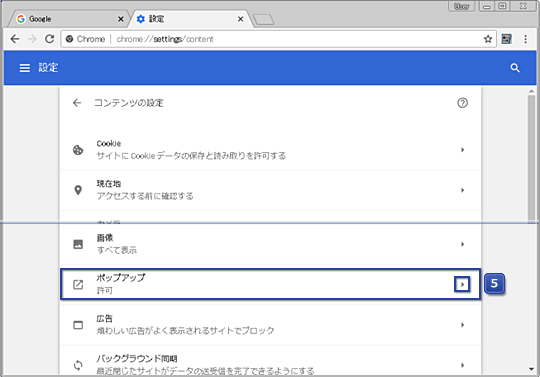This screenshot has height=377, width=540.
Task: Close the 設定 tab
Action: (240, 19)
